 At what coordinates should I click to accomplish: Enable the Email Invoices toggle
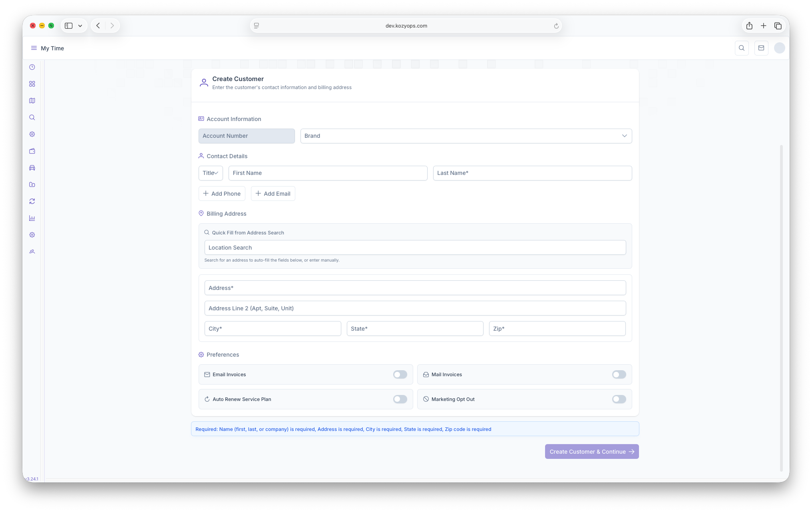pos(400,375)
